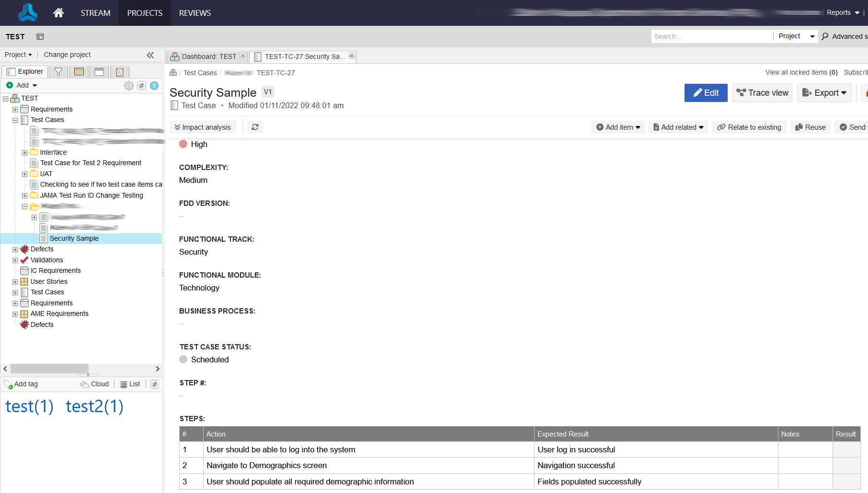
Task: Expand the Defects node in the tree
Action: point(15,249)
